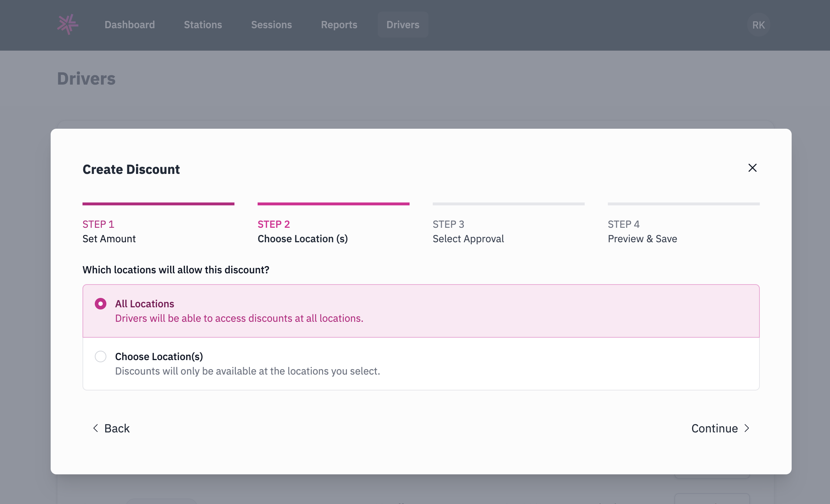Open the RK user avatar menu
Screen dimensions: 830x504
tap(758, 25)
